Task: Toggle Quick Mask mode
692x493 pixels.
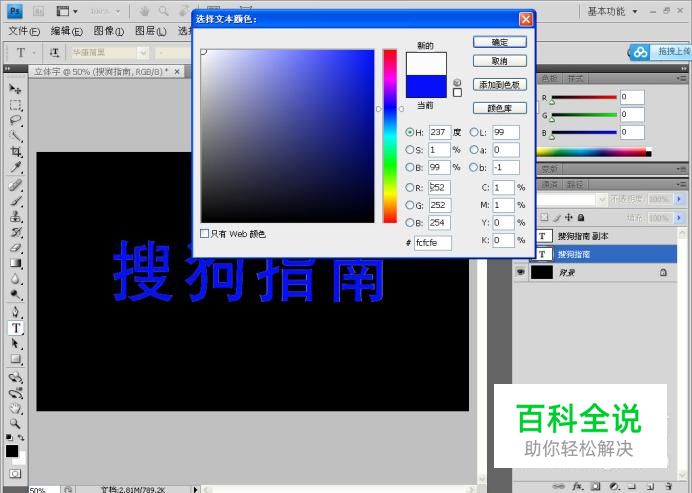Action: click(x=15, y=474)
